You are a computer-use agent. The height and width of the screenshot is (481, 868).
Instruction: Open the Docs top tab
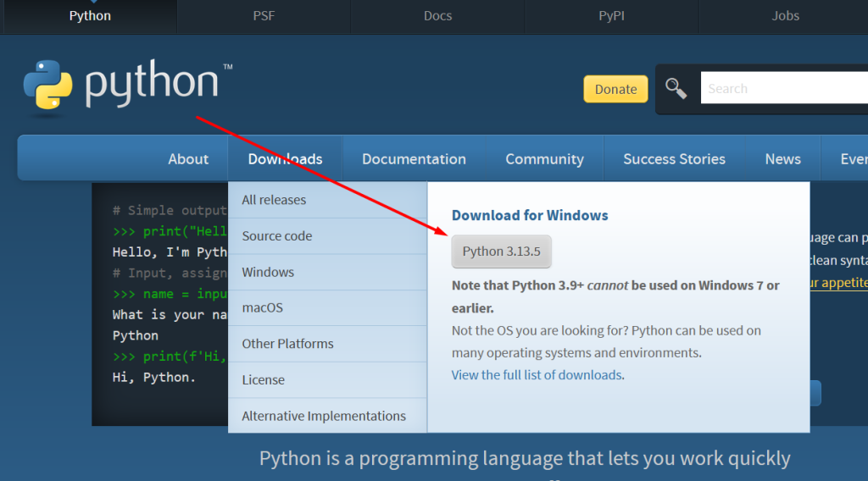(438, 16)
